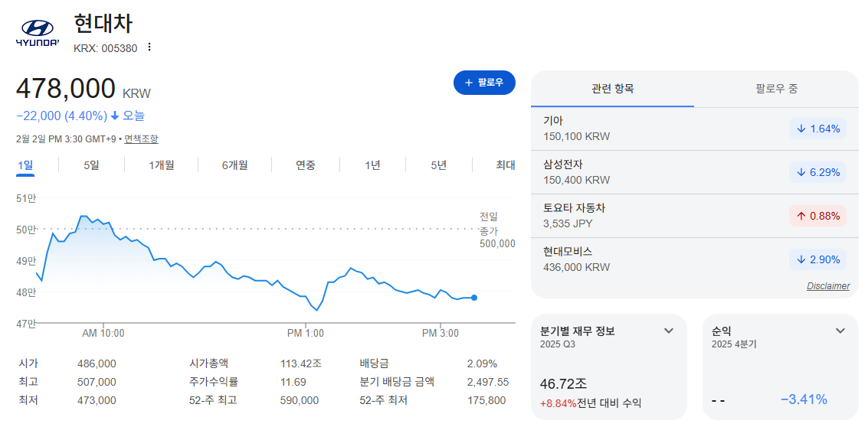868x427 pixels.
Task: Open the 기아 related stock row
Action: (x=695, y=129)
